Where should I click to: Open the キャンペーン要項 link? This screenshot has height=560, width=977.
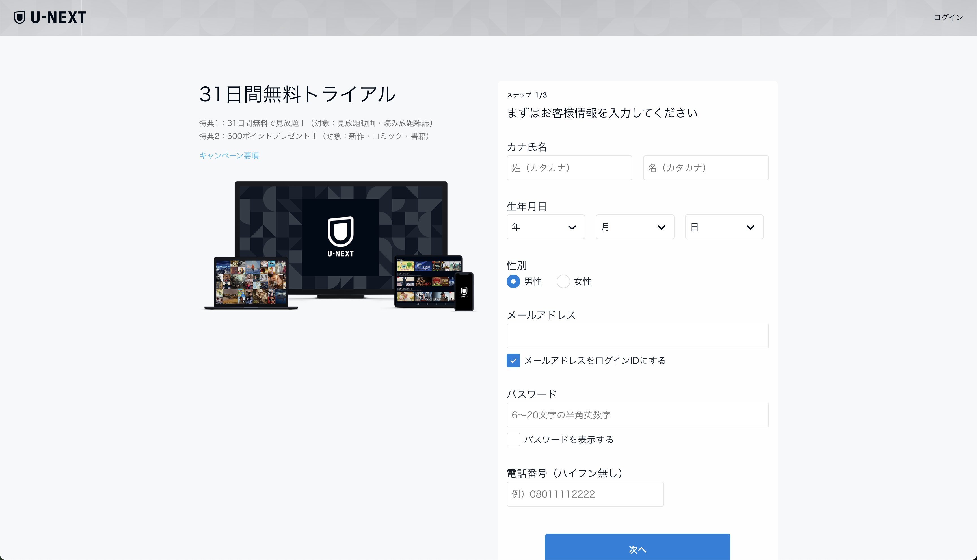[x=229, y=155]
